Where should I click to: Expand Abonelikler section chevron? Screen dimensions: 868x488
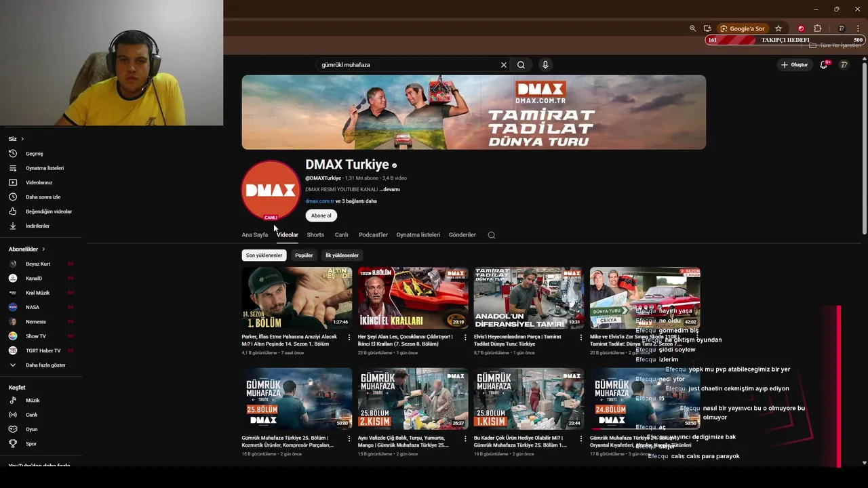pos(43,249)
